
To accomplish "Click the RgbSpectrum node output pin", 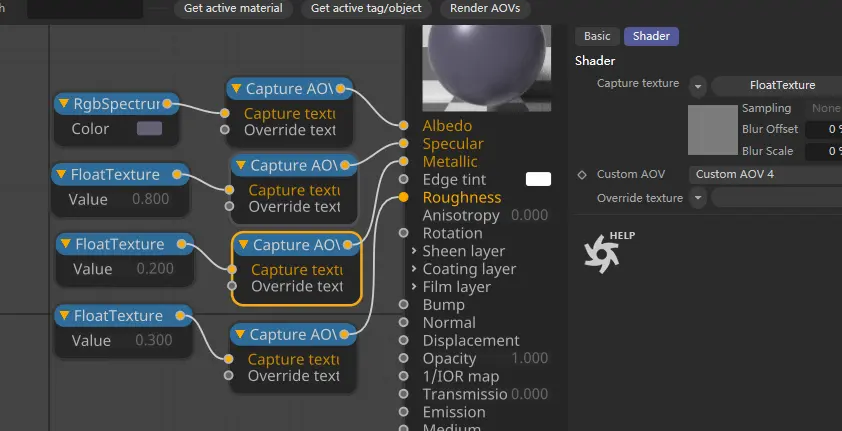I will coord(167,104).
